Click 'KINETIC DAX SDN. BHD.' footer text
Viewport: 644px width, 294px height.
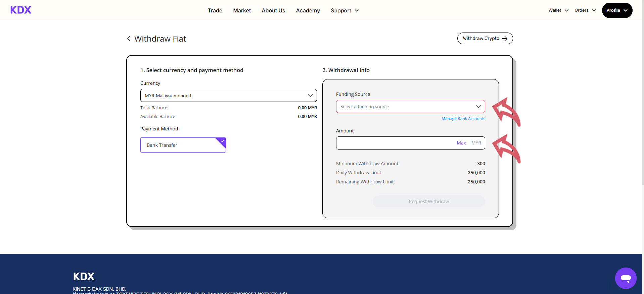(x=99, y=289)
